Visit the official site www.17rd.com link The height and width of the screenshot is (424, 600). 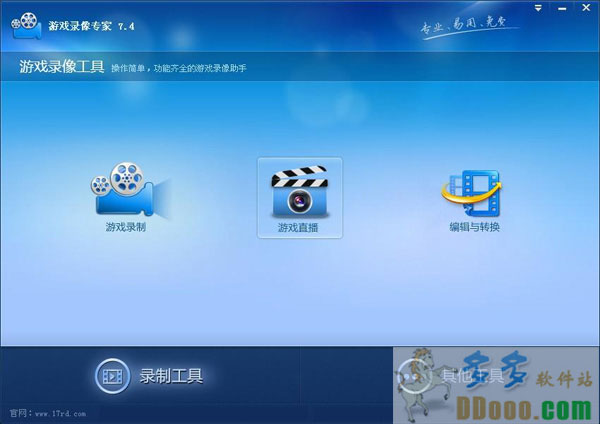click(x=60, y=414)
